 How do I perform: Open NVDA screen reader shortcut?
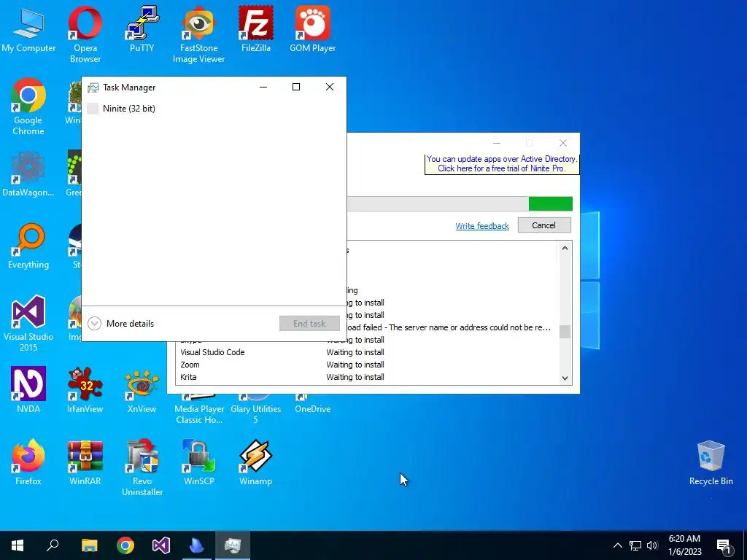point(28,390)
